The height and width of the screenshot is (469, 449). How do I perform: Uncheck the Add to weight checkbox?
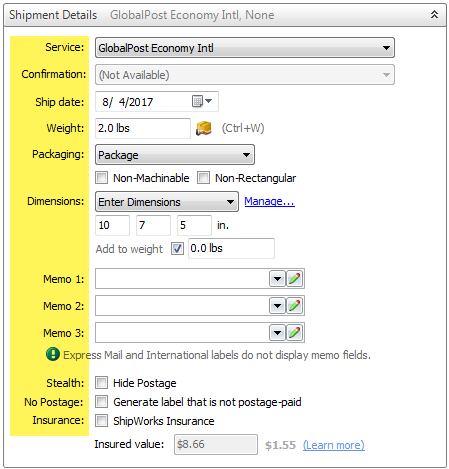tap(177, 249)
